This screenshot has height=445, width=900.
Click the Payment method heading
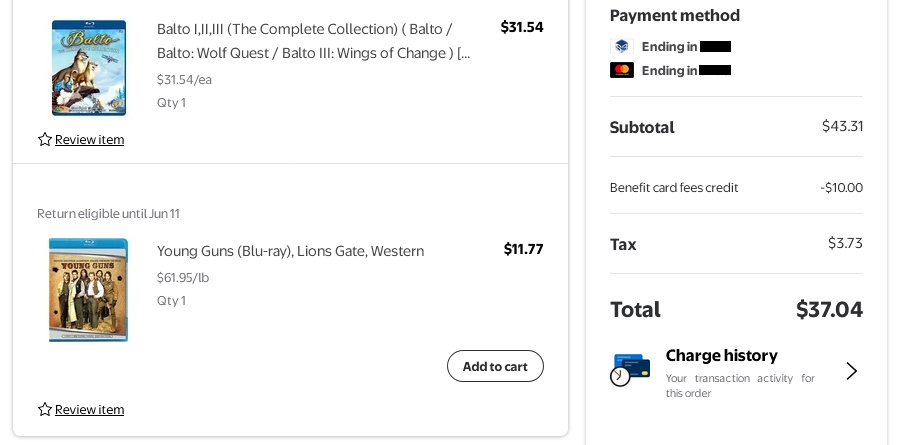pos(675,15)
